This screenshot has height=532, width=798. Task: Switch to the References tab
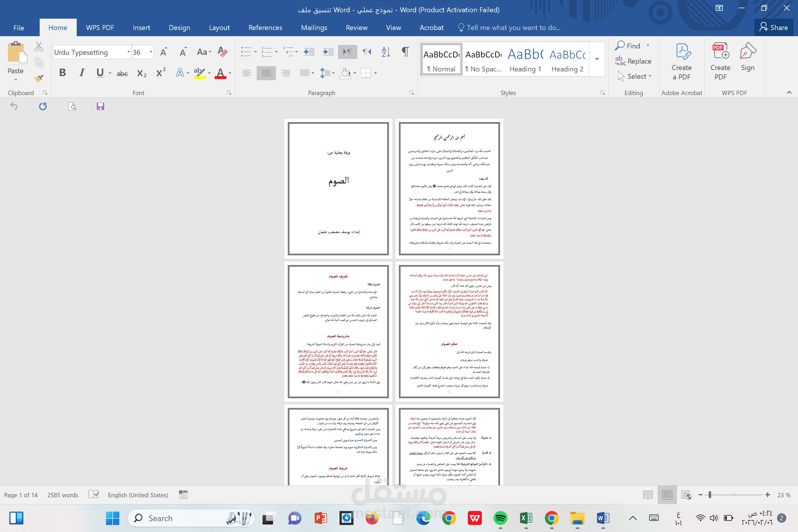265,28
